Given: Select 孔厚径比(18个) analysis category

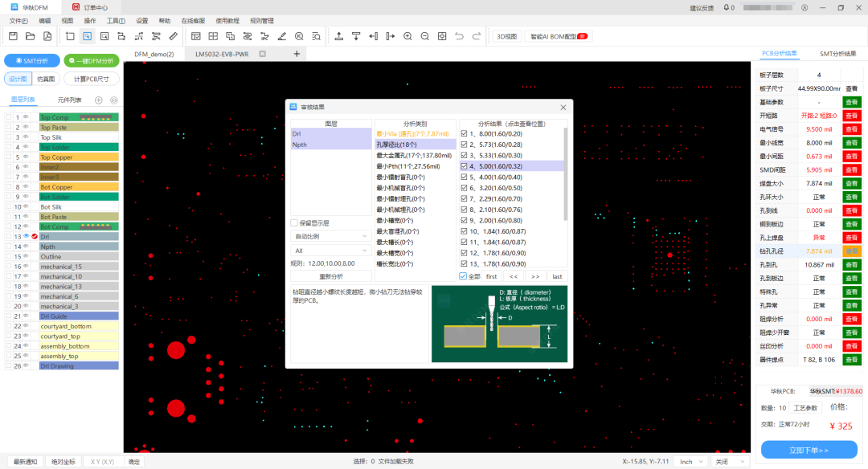Looking at the screenshot, I should click(416, 145).
